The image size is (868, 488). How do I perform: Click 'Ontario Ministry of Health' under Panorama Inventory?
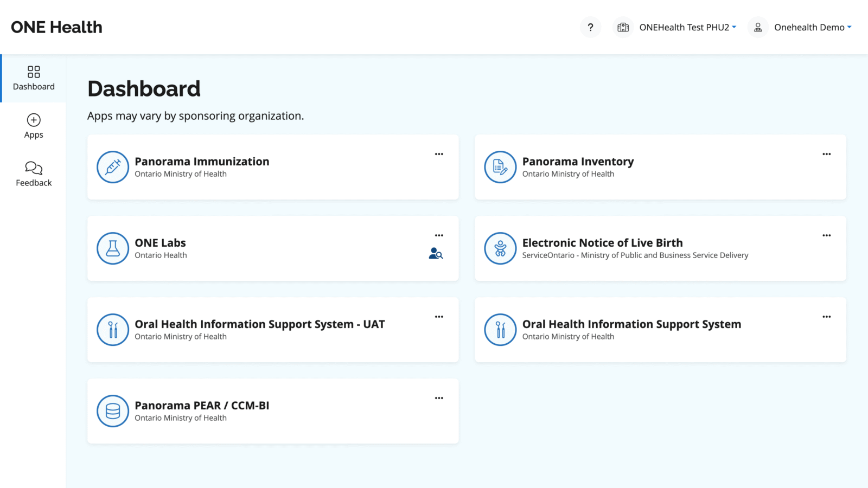(568, 174)
